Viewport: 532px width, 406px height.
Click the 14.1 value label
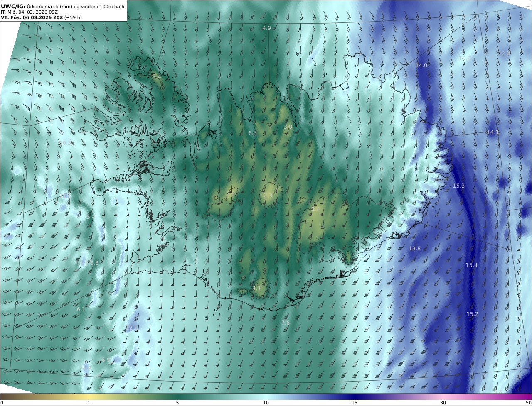tap(493, 132)
